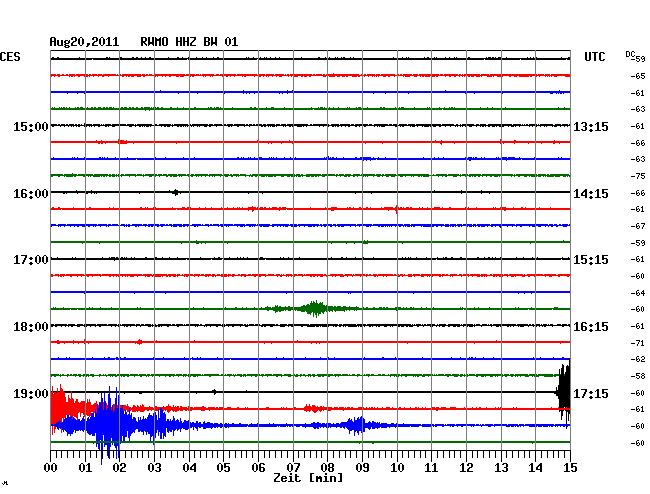This screenshot has height=494, width=650.
Task: Click the largest blue wave packet between minutes 01 and 02
Action: pyautogui.click(x=109, y=425)
